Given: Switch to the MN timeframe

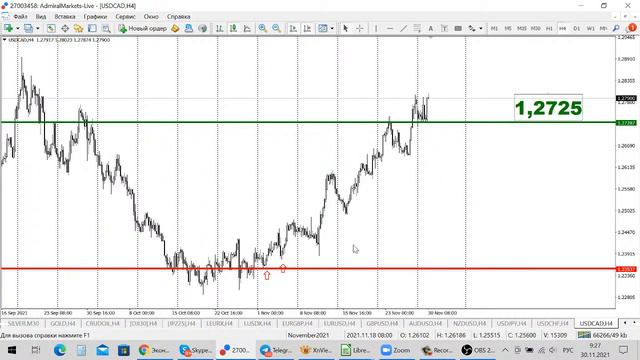Looking at the screenshot, I should click(x=603, y=28).
